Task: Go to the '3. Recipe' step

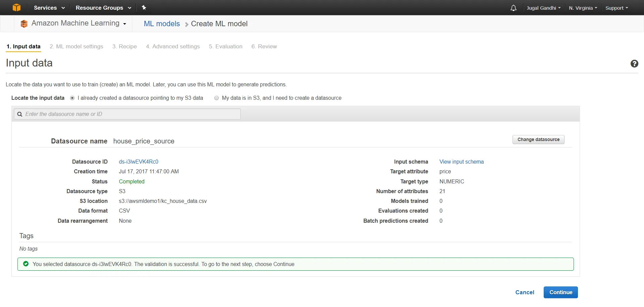Action: pos(124,46)
